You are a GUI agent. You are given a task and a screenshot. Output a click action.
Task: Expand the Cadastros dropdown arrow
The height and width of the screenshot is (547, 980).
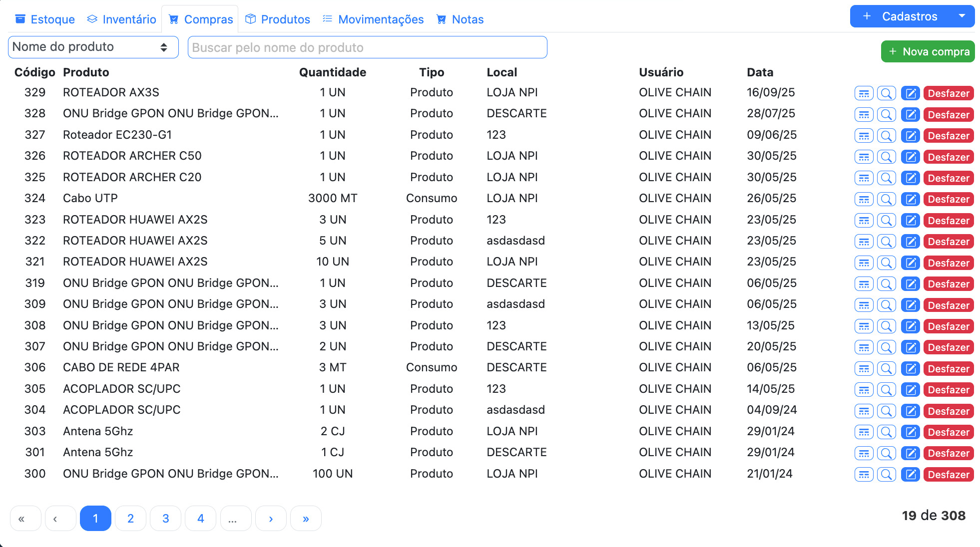(962, 16)
